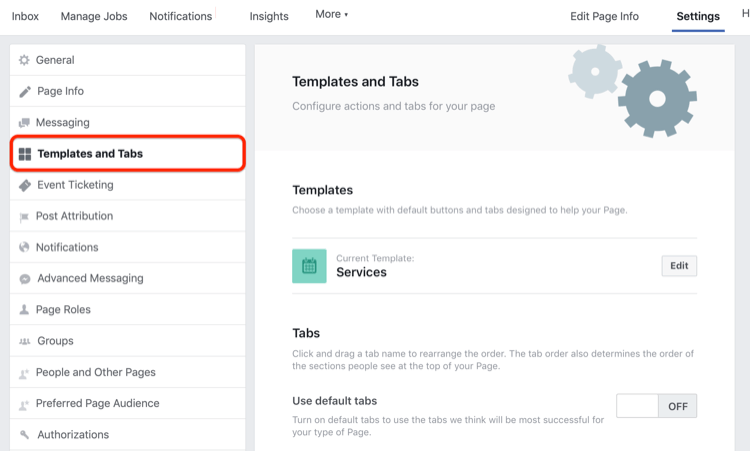Click the Page Info pencil icon
The image size is (750, 451).
pos(25,91)
